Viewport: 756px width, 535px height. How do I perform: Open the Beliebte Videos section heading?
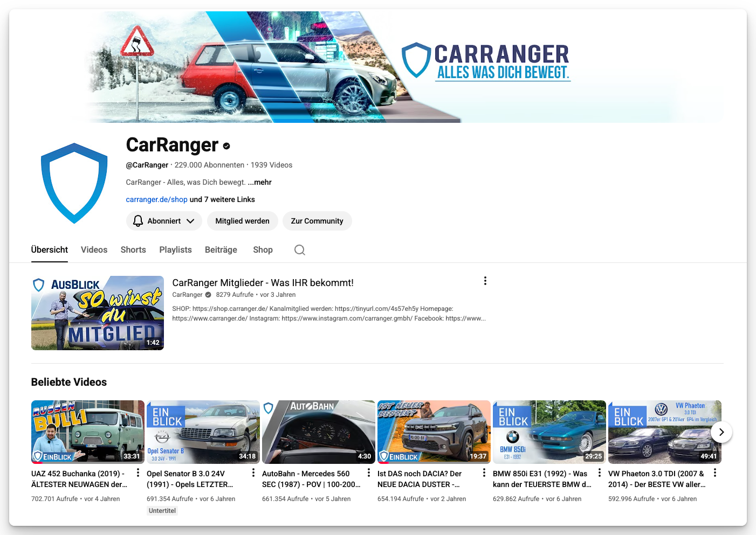coord(69,382)
